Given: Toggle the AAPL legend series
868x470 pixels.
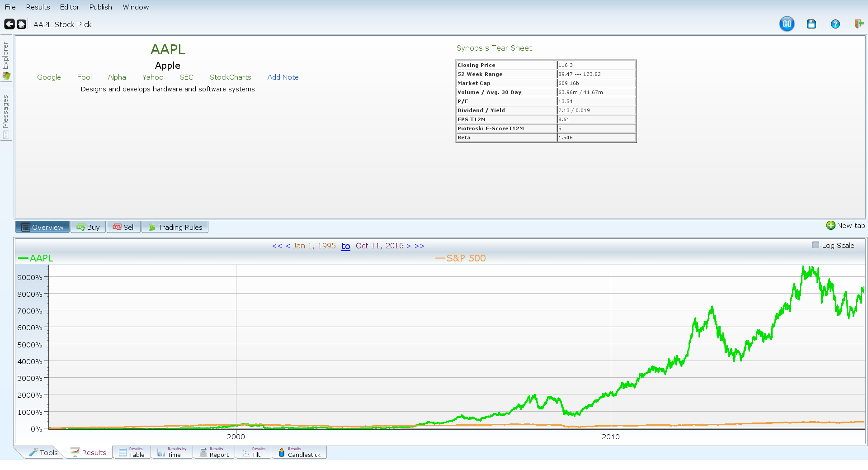Looking at the screenshot, I should coord(36,258).
